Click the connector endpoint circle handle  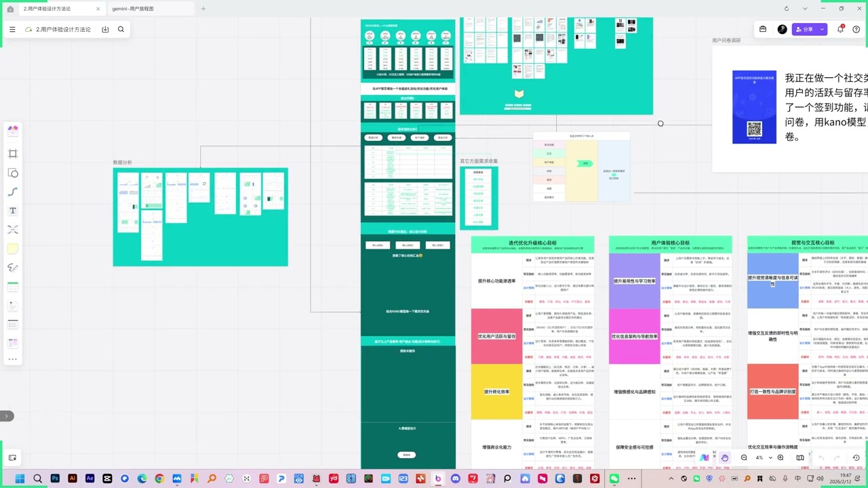pyautogui.click(x=660, y=123)
